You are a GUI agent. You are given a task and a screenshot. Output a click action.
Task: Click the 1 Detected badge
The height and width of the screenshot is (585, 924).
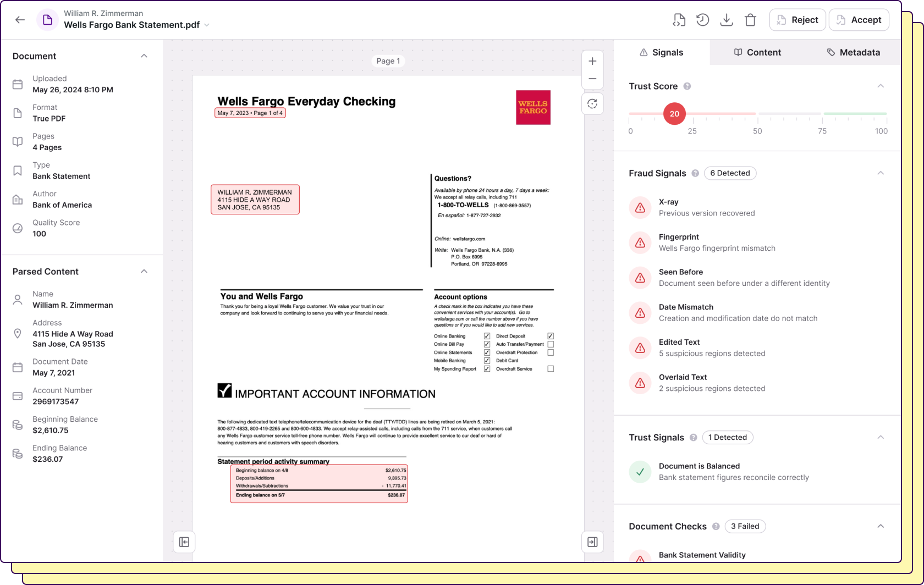click(x=728, y=438)
